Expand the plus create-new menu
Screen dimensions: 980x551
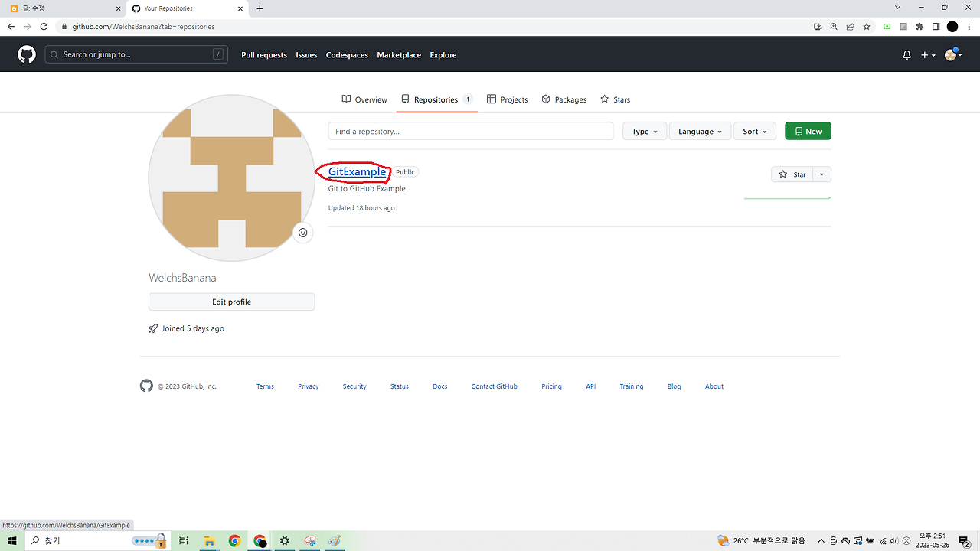coord(928,55)
